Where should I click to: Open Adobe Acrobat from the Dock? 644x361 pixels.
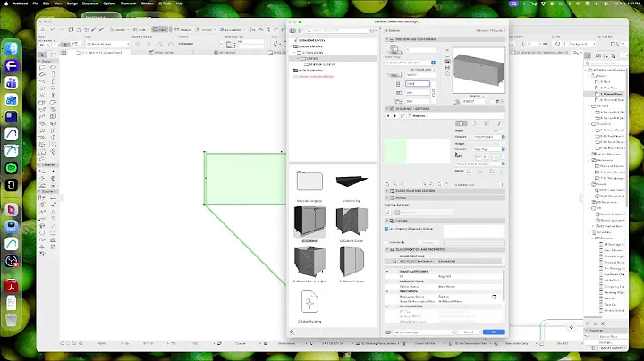(12, 286)
